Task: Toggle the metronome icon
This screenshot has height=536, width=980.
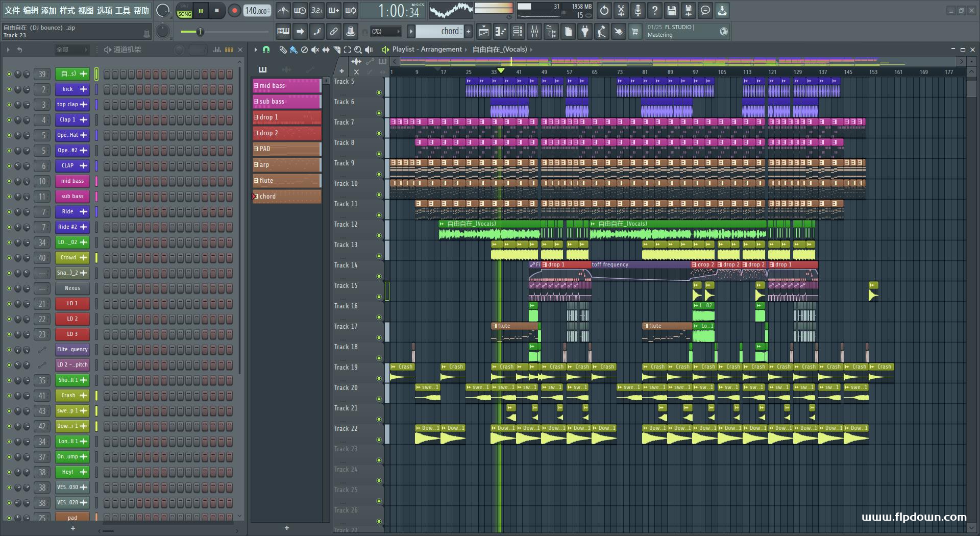Action: coord(283,10)
